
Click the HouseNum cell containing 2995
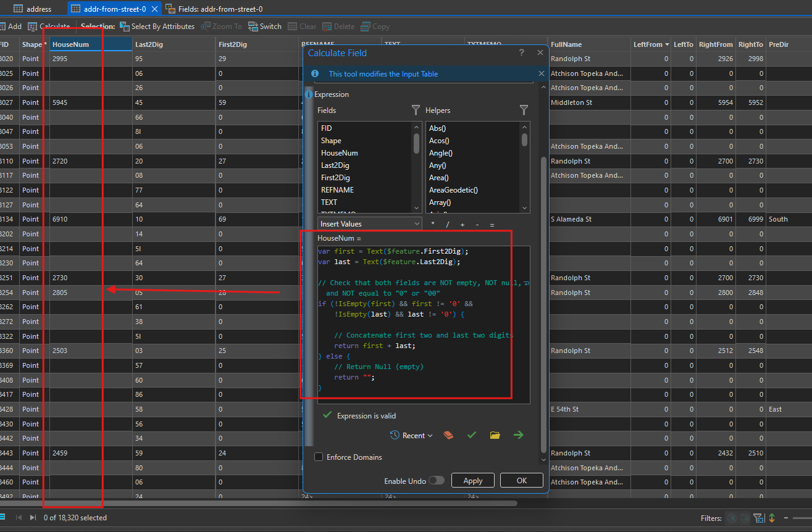(91, 59)
